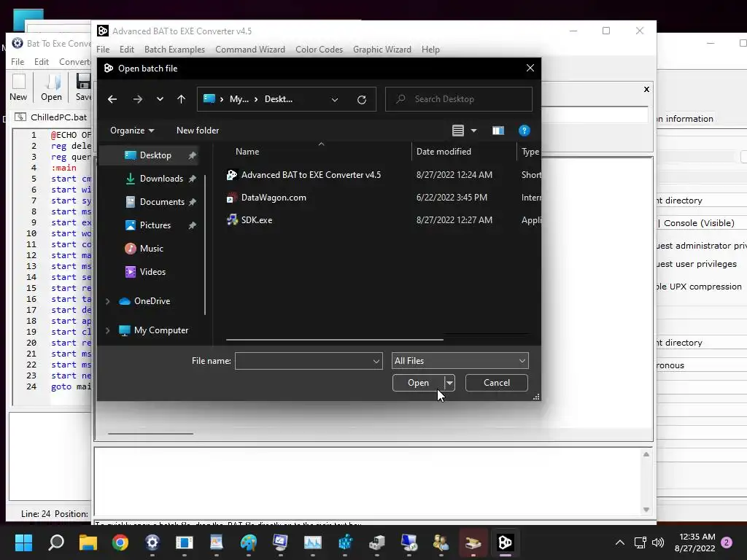The image size is (747, 560).
Task: Switch to the ChilledPC.bat tab
Action: (x=53, y=117)
